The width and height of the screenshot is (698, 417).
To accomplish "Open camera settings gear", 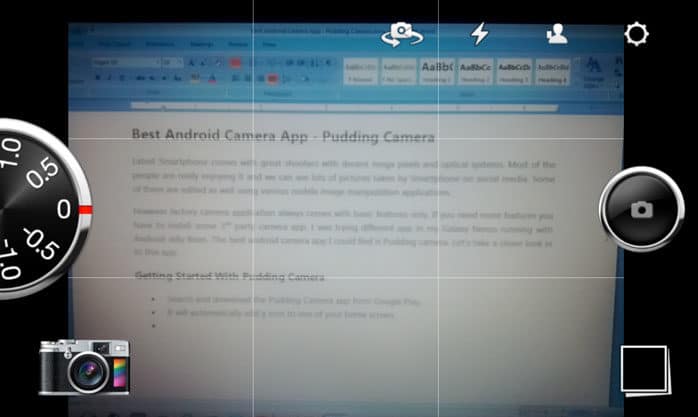I will [x=636, y=34].
